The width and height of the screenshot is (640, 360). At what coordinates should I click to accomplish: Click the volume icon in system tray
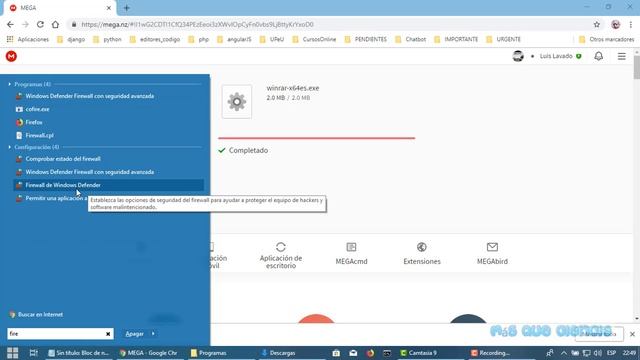pos(598,353)
